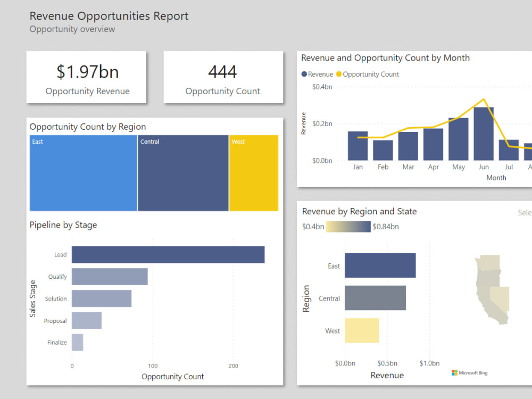This screenshot has height=399, width=532.
Task: Click the Qualify bar in Pipeline by Stage
Action: [x=109, y=277]
